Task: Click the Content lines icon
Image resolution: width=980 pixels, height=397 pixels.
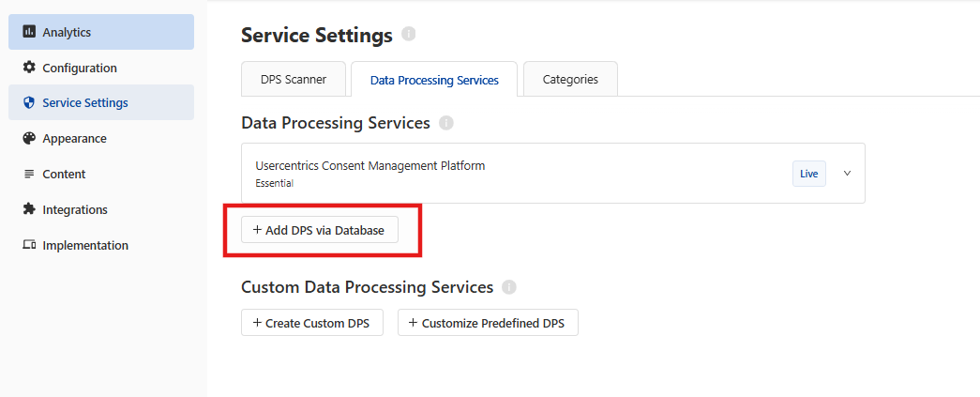Action: point(29,174)
